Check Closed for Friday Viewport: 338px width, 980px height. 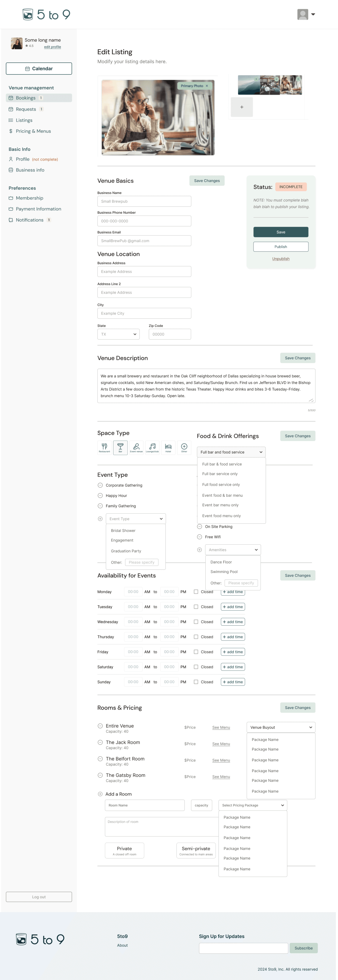tap(196, 652)
